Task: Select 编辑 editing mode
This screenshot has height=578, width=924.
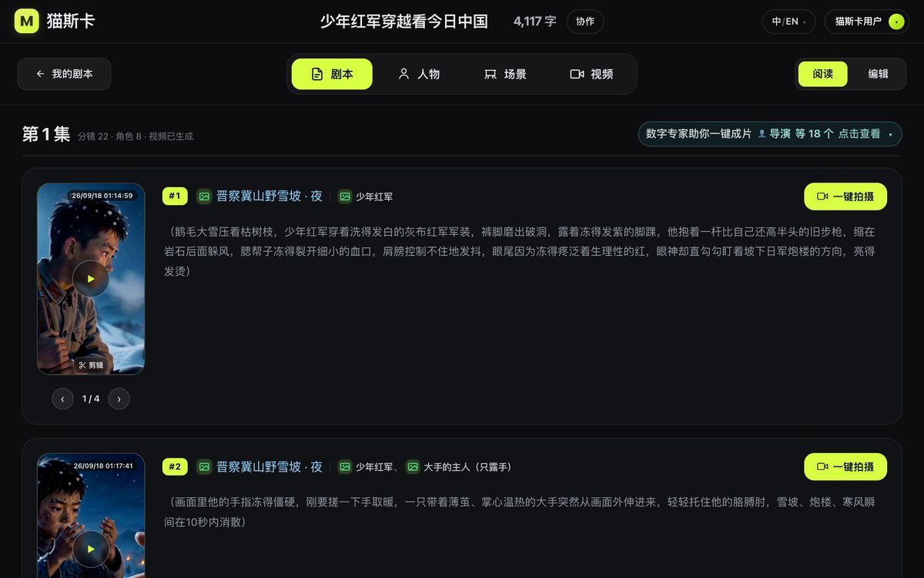Action: (x=879, y=74)
